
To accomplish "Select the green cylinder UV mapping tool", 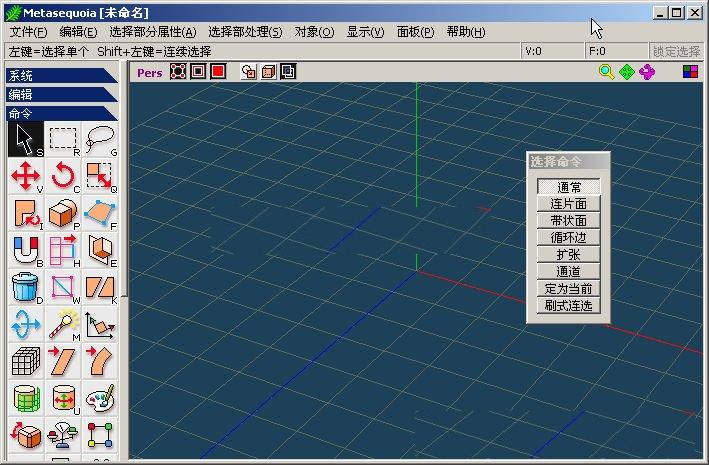I will point(26,399).
